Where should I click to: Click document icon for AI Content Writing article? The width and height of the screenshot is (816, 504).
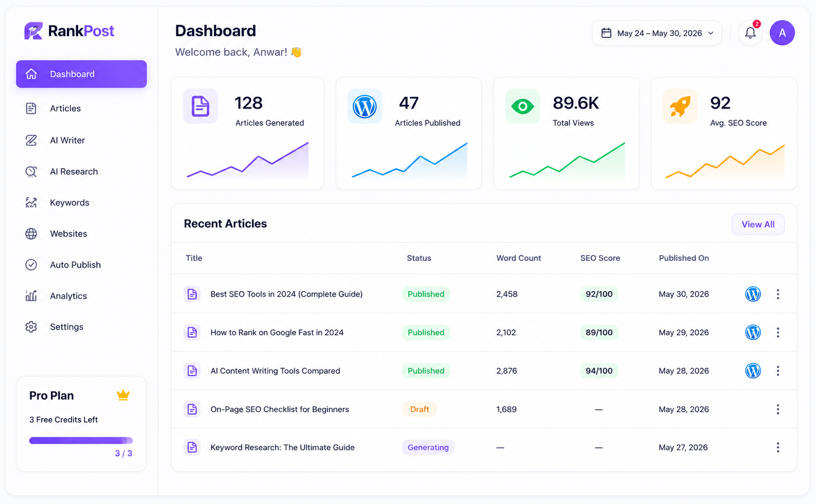tap(192, 371)
